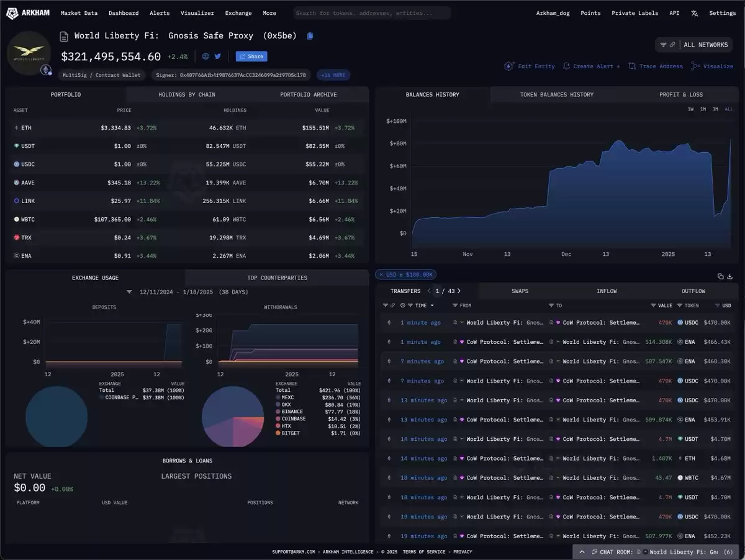
Task: Click the link filter icon in transfers header
Action: click(392, 305)
